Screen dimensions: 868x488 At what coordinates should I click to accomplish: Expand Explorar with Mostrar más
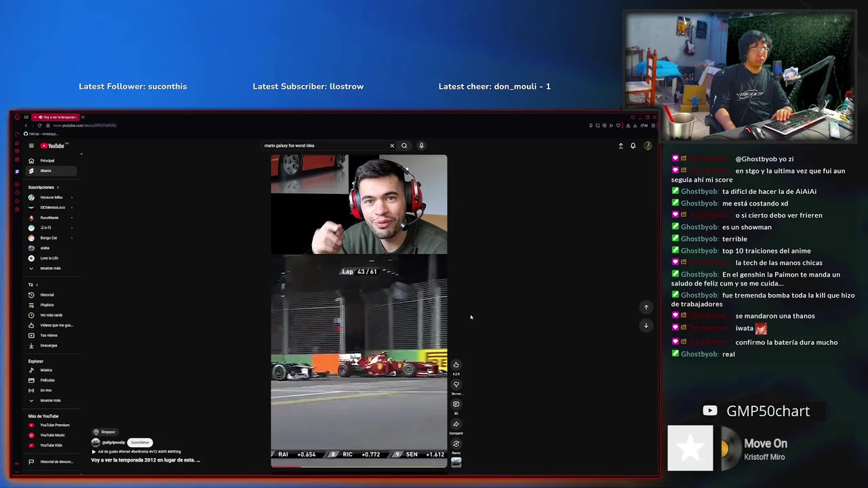(50, 401)
